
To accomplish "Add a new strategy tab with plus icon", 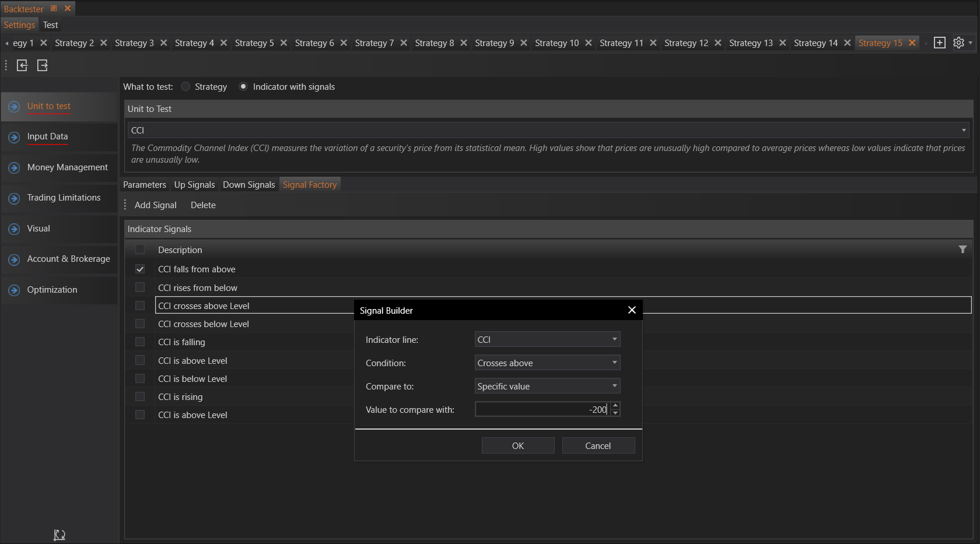I will point(939,43).
